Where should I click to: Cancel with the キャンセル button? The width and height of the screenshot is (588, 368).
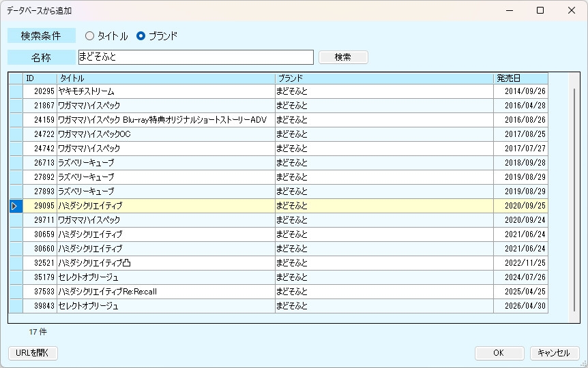click(554, 353)
